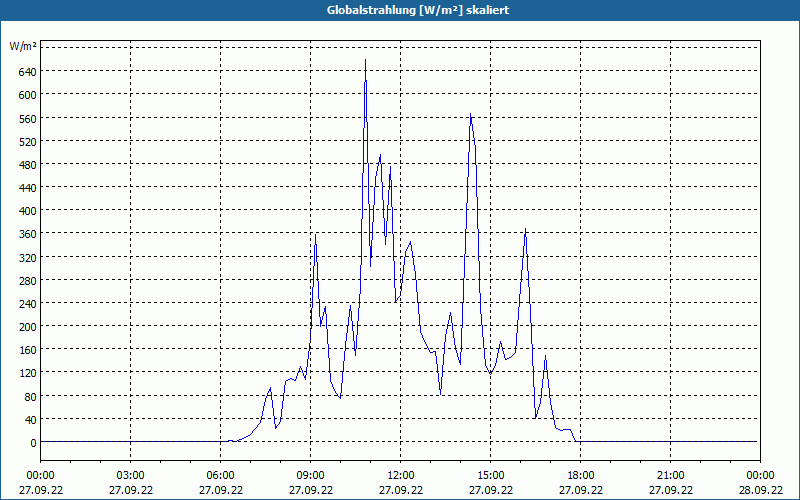Click the W/m² unit label
800x500 pixels.
click(x=23, y=46)
